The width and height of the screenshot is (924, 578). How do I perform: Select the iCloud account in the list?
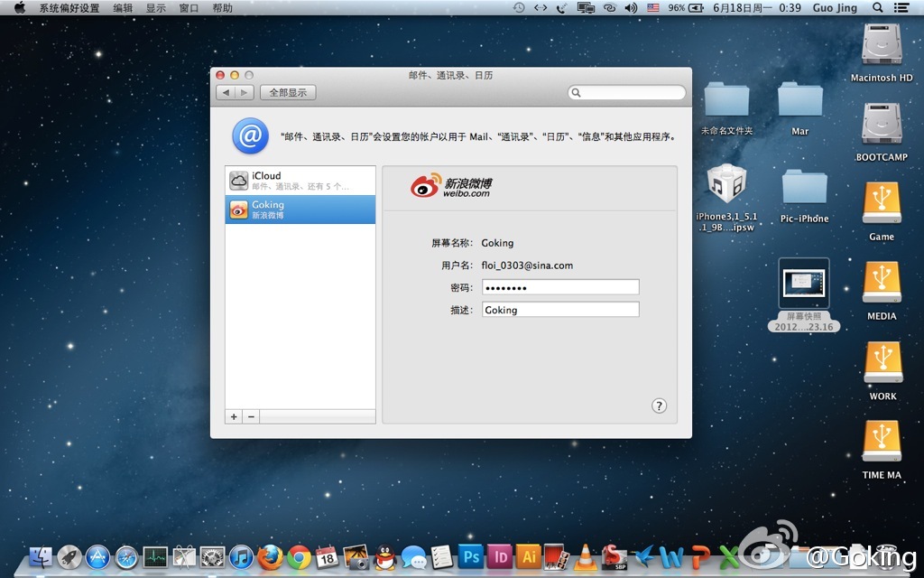(300, 181)
